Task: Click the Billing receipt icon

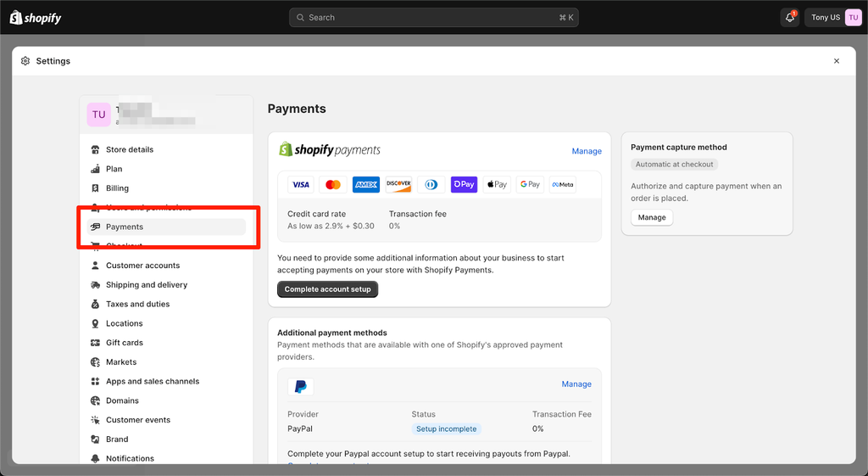Action: tap(95, 188)
